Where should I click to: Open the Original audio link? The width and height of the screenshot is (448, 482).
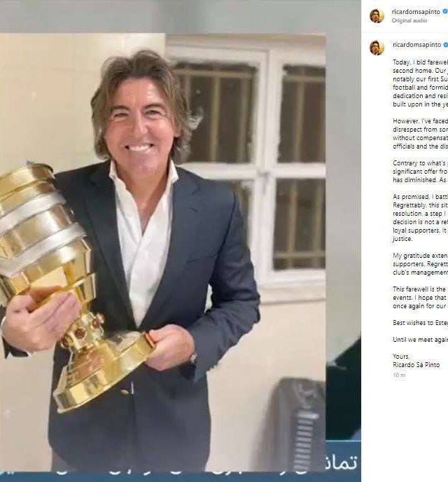coord(409,20)
